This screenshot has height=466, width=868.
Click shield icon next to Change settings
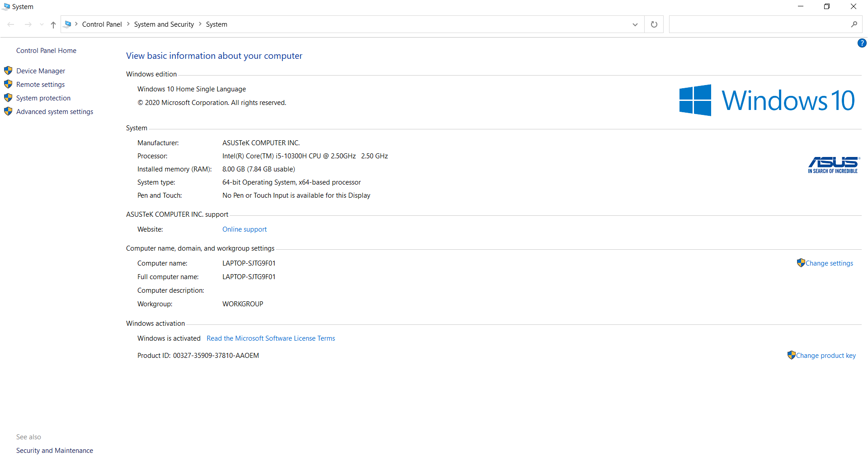click(801, 263)
